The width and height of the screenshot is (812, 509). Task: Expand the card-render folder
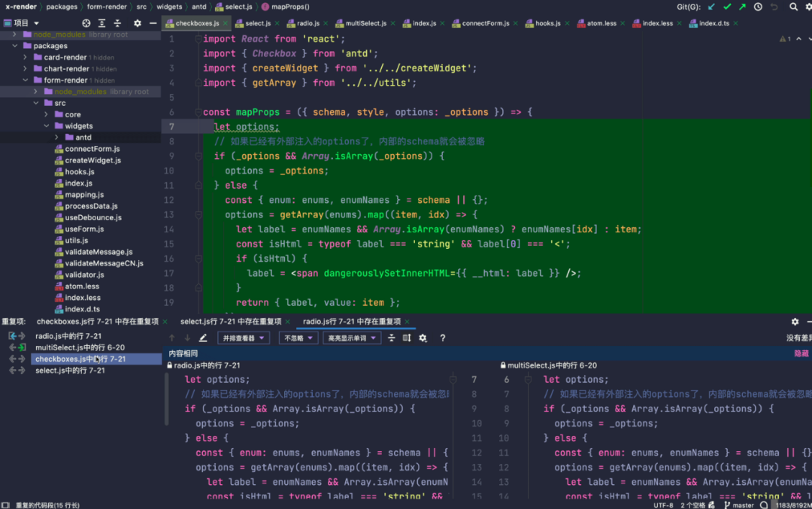(x=25, y=57)
